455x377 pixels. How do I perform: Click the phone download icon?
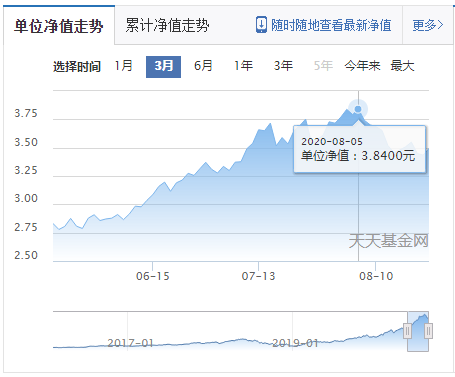tap(261, 25)
